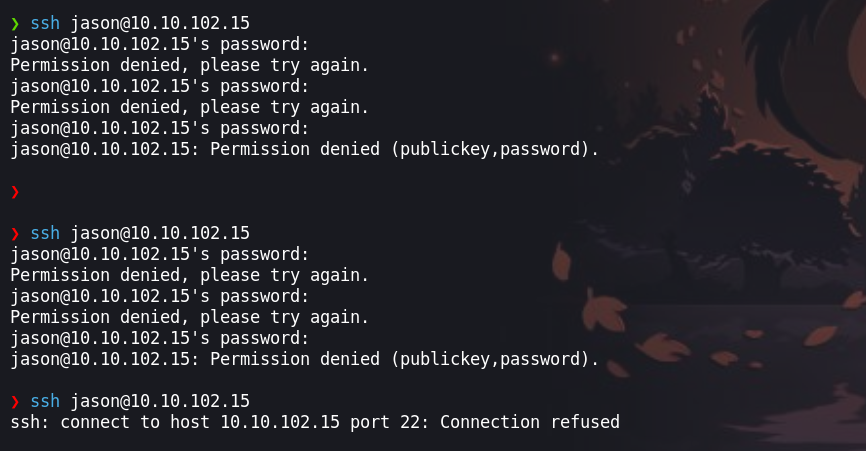Viewport: 866px width, 451px height.
Task: Click the "Connection refused" text
Action: 530,422
